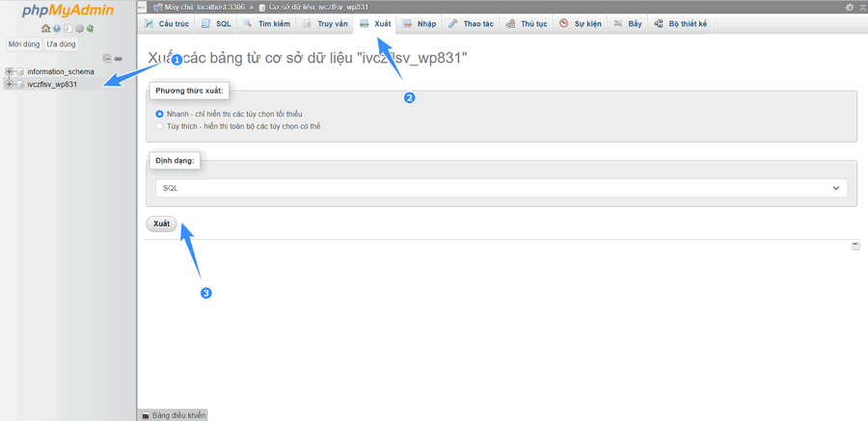Screen dimensions: 868x421
Task: Click the information_schema database icon
Action: pyautogui.click(x=20, y=71)
